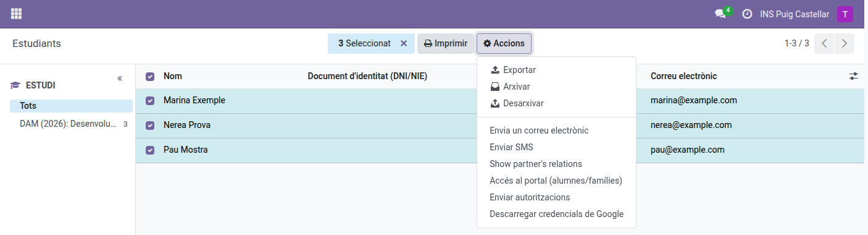Viewport: 868px width, 235px height.
Task: Click pau@example.com email cell
Action: point(688,150)
